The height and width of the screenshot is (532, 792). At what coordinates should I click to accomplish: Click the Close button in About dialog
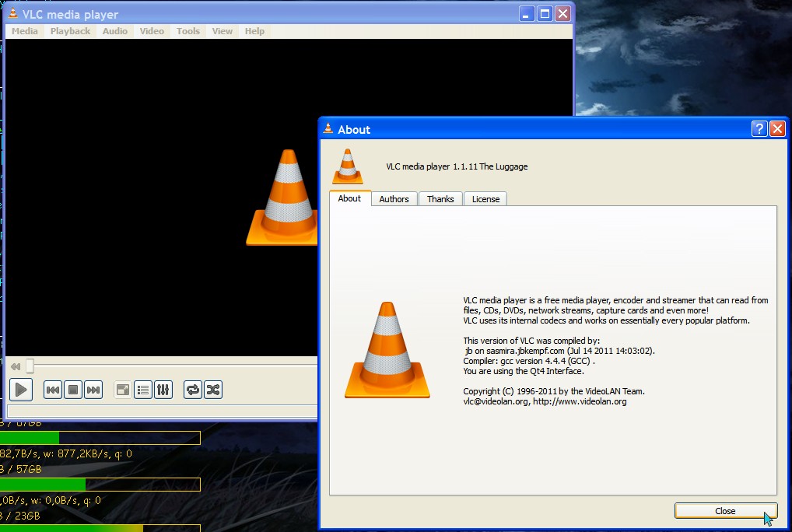tap(725, 511)
